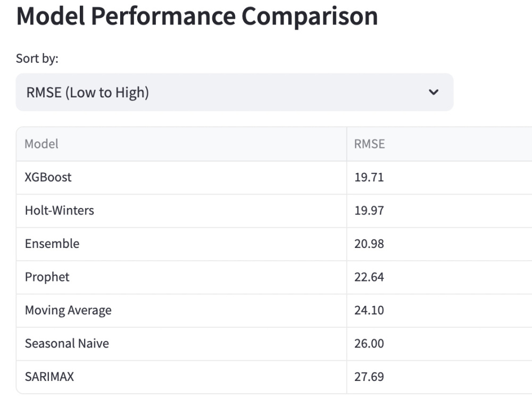Image resolution: width=532 pixels, height=399 pixels.
Task: Click the 19.71 RMSE value cell
Action: click(x=439, y=178)
